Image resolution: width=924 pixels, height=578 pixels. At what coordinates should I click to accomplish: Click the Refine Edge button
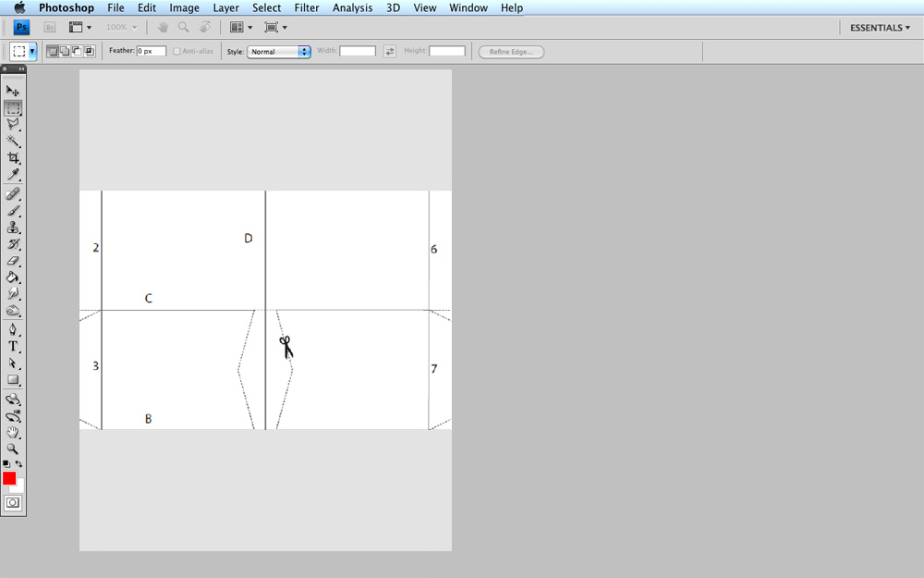click(510, 51)
